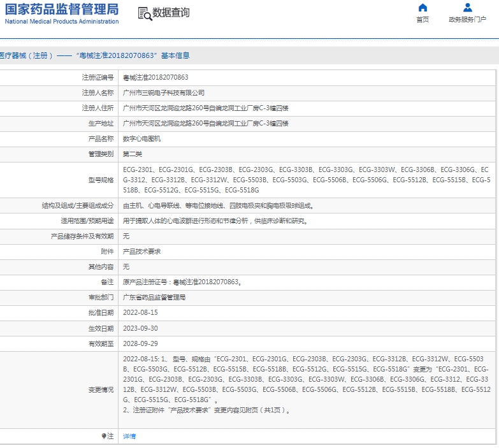Click the 产品名称 row label

[101, 138]
